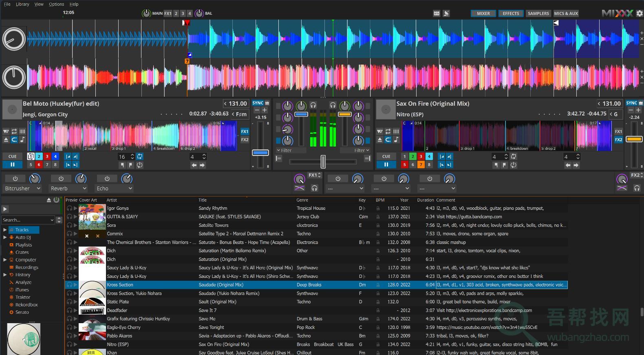Image resolution: width=644 pixels, height=355 pixels.
Task: Click headphone cue icon on left mixer channel
Action: [x=313, y=105]
